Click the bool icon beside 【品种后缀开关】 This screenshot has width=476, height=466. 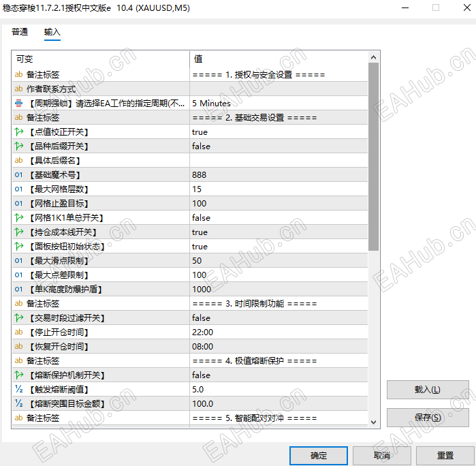19,146
